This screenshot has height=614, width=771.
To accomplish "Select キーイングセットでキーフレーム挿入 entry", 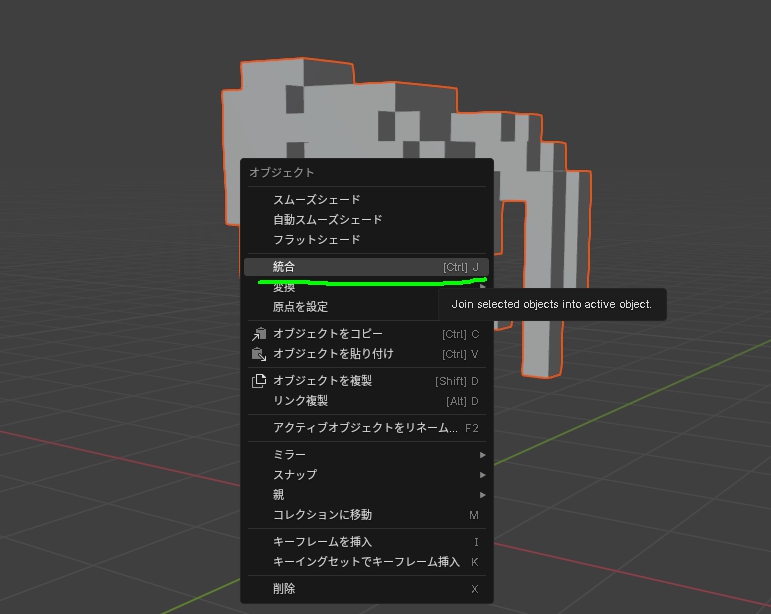I will (366, 562).
